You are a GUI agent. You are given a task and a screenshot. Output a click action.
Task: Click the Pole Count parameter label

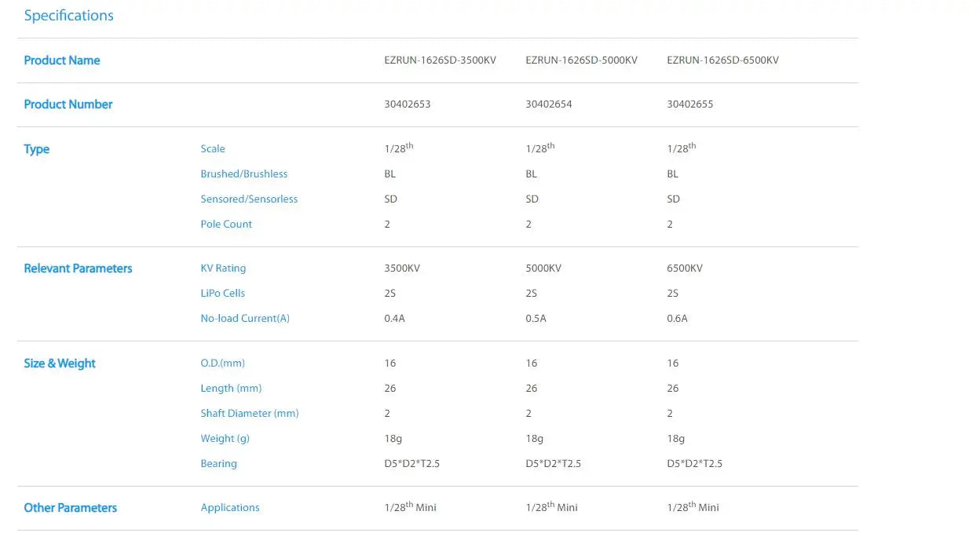(226, 225)
